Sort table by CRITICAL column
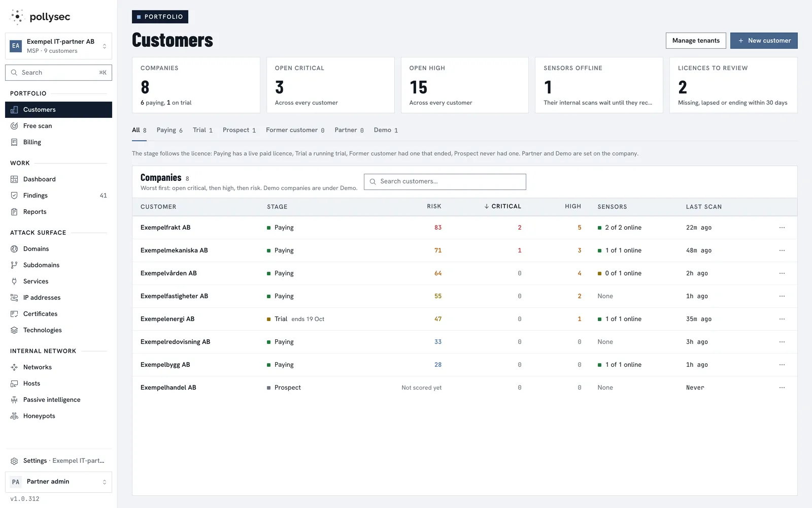Viewport: 812px width, 508px height. (502, 207)
